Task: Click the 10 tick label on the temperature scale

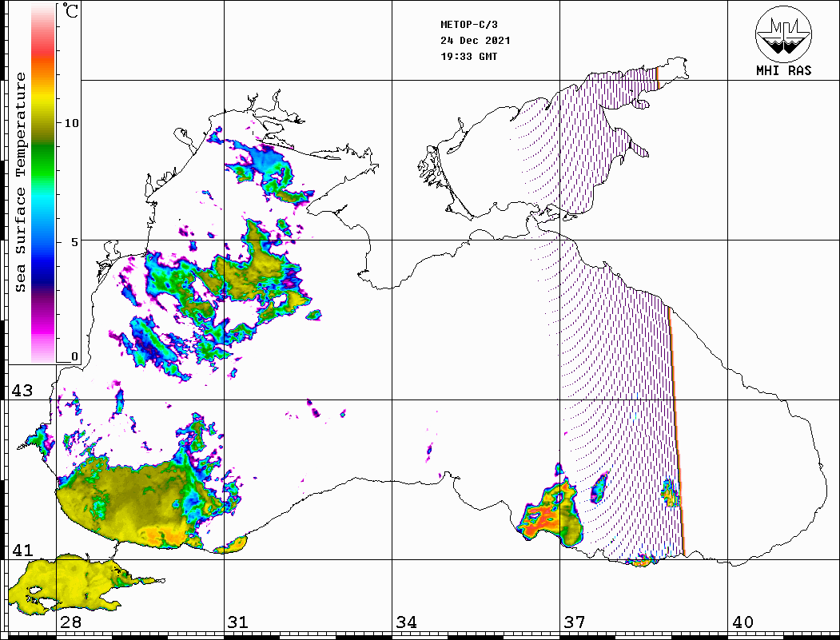Action: (72, 123)
